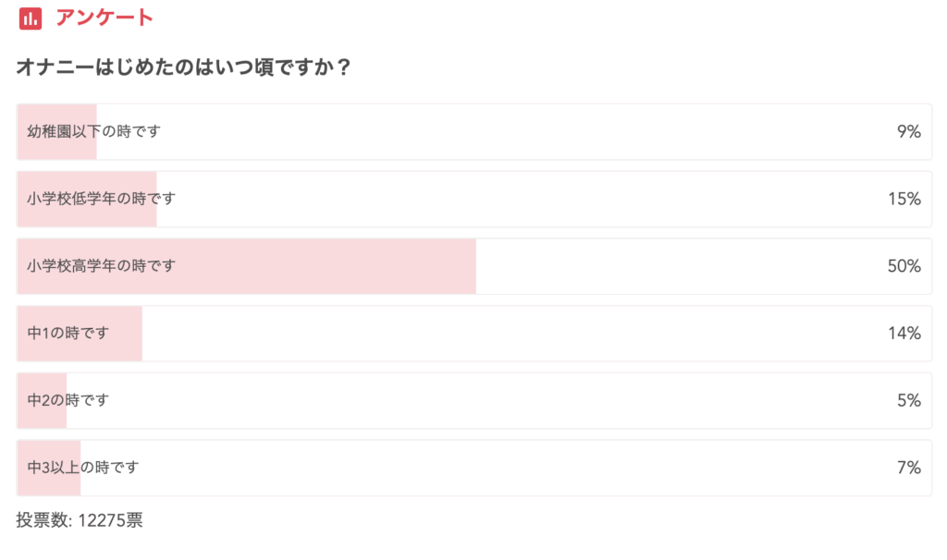Click the 50% result percentage
The height and width of the screenshot is (560, 947).
[x=904, y=266]
